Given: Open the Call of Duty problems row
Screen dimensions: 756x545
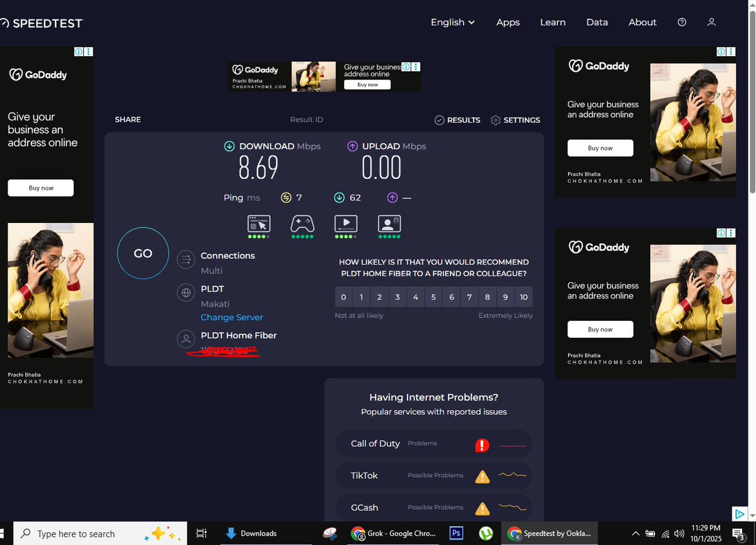Looking at the screenshot, I should [x=433, y=444].
